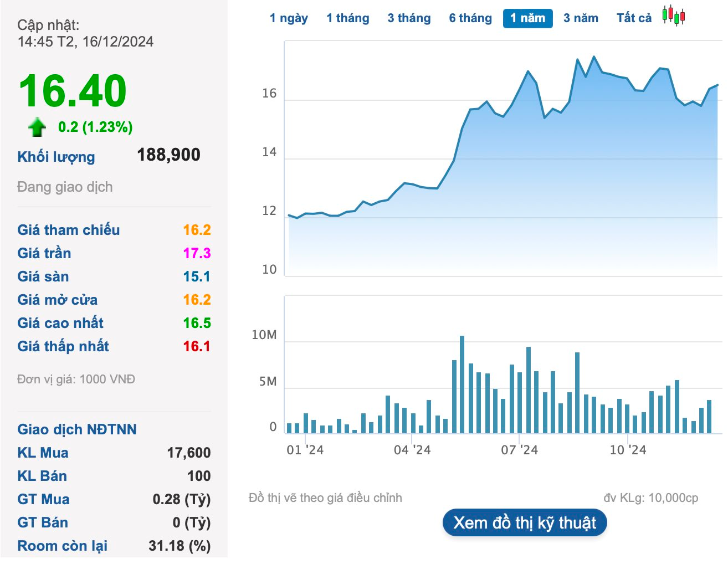Select the 3 tháng chart range
The height and width of the screenshot is (564, 728).
(409, 18)
